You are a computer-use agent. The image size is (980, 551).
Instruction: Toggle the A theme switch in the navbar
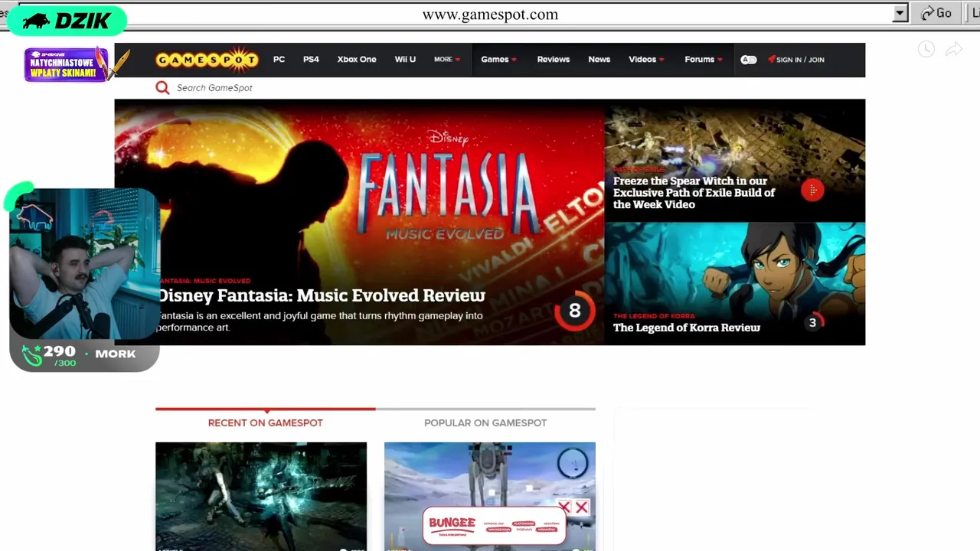tap(749, 60)
